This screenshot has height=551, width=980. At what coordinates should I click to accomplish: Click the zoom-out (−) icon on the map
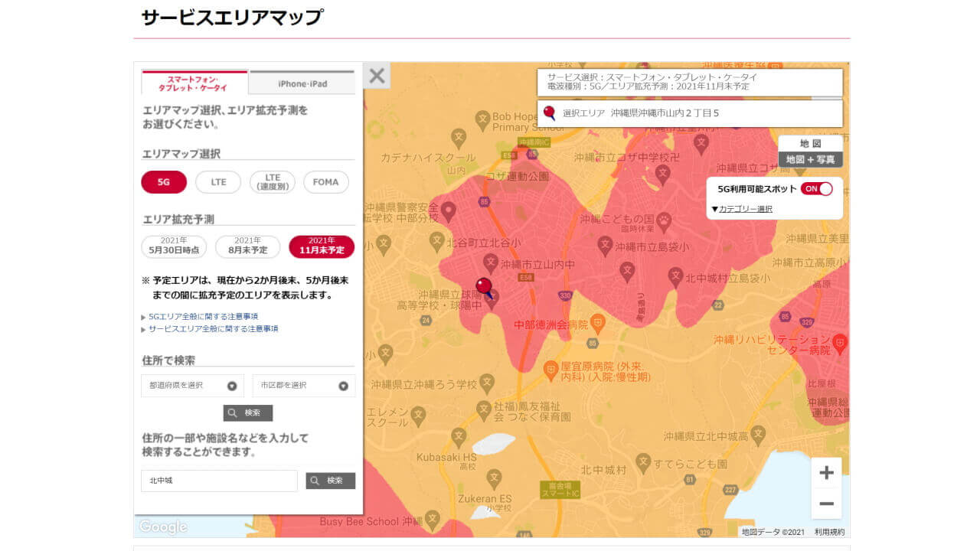pyautogui.click(x=825, y=503)
